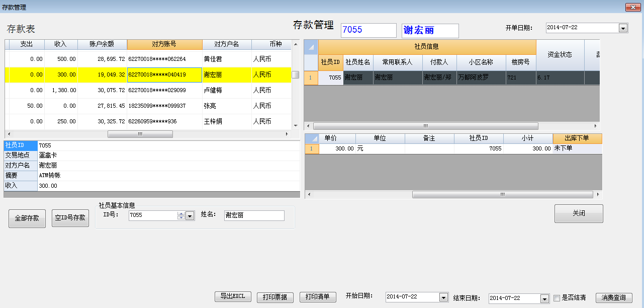The image size is (644, 308).
Task: Open the 结束日期 date dropdown
Action: point(544,298)
